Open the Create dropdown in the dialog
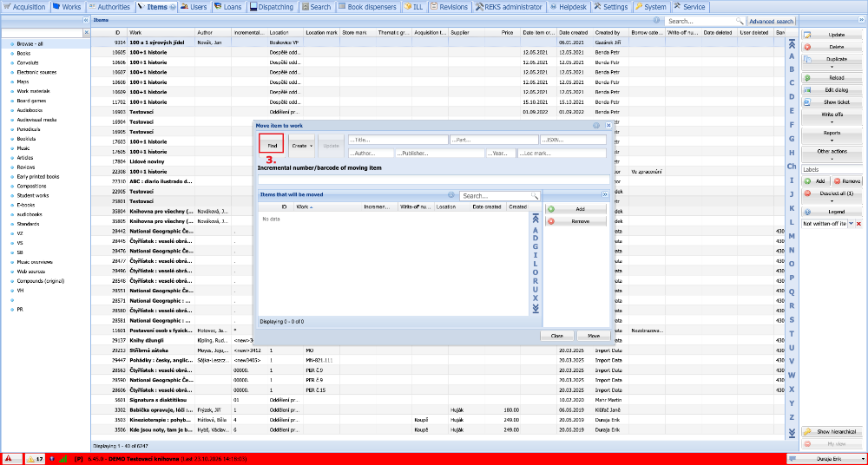The width and height of the screenshot is (868, 465). pyautogui.click(x=302, y=145)
